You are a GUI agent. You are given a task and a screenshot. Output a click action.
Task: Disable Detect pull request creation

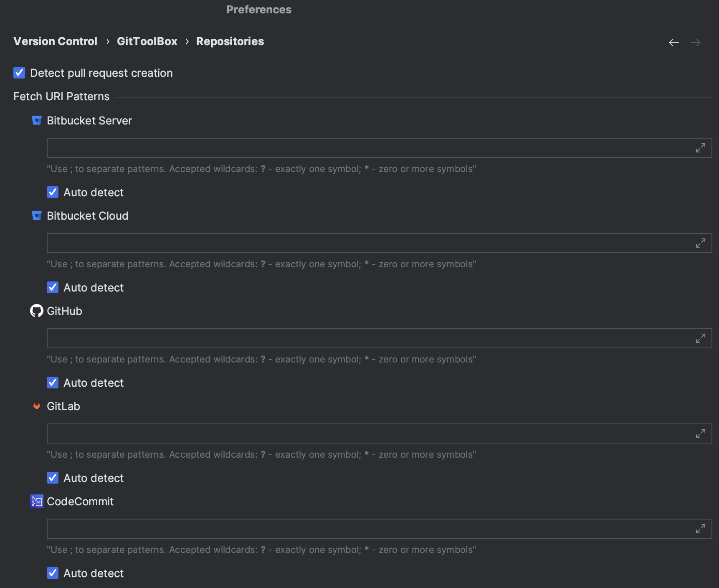19,73
